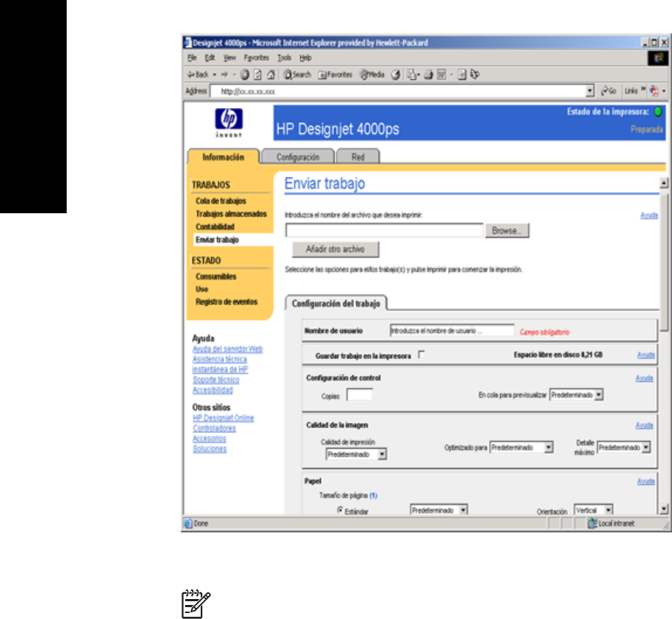Open the En cola para previsualizar dropdown
672x619 pixels.
pyautogui.click(x=577, y=395)
